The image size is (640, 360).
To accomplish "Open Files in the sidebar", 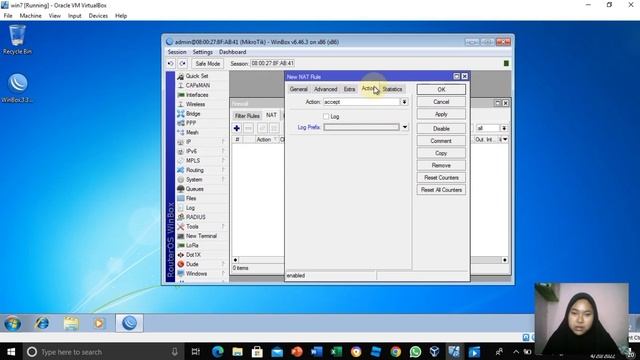I will point(191,198).
